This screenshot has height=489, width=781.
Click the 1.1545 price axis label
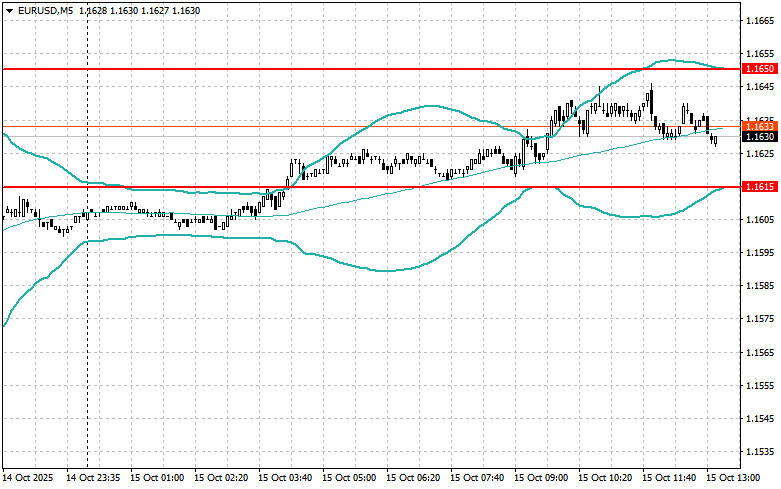click(x=760, y=419)
